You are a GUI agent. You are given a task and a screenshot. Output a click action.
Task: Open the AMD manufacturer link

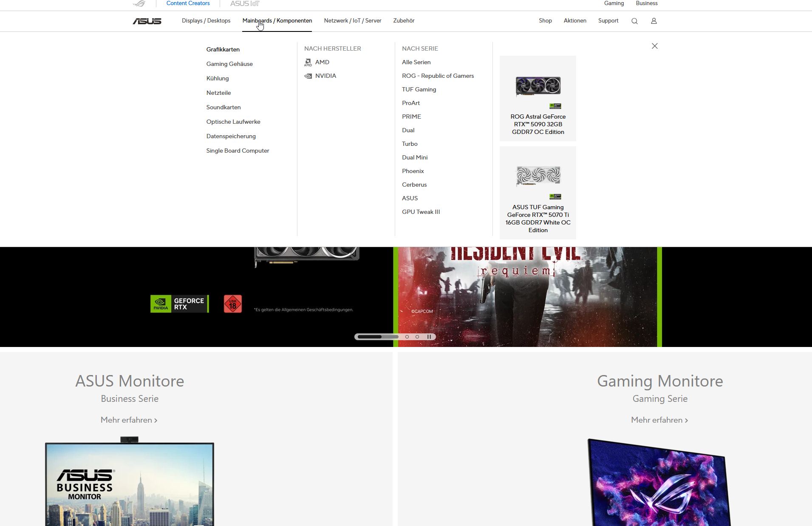(x=323, y=62)
